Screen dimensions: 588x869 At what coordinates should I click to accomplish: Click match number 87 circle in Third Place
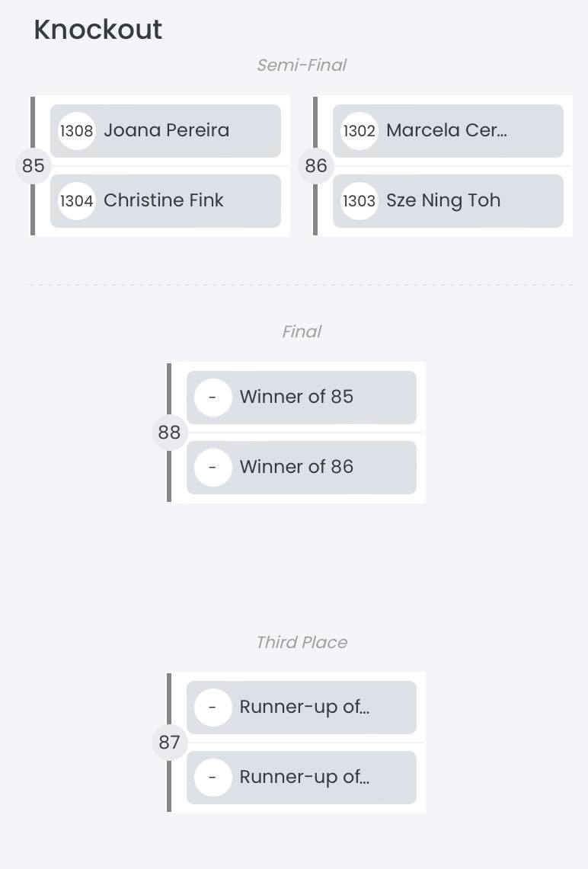point(169,743)
